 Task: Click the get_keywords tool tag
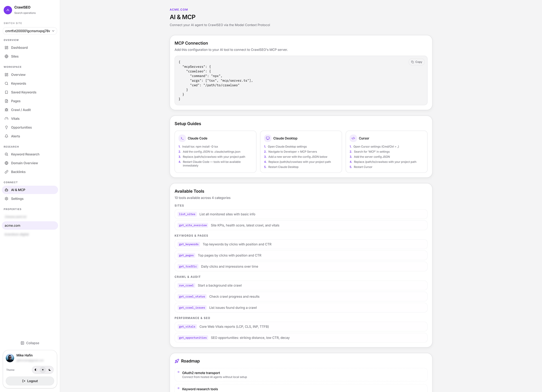(x=189, y=244)
